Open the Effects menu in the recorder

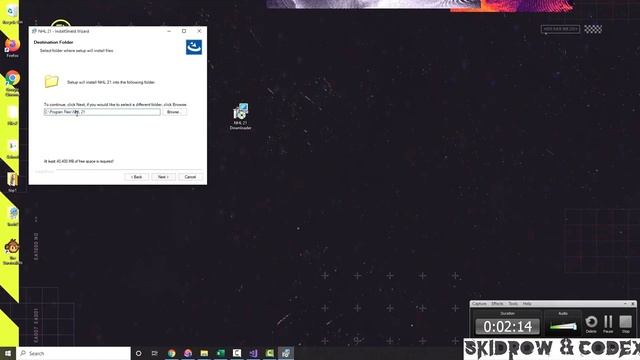coord(497,304)
